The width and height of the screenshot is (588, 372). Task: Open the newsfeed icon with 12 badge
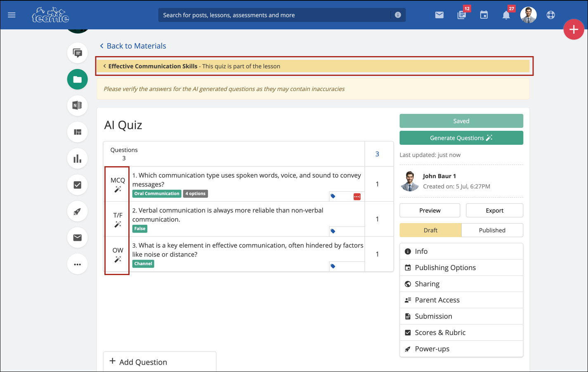point(462,15)
